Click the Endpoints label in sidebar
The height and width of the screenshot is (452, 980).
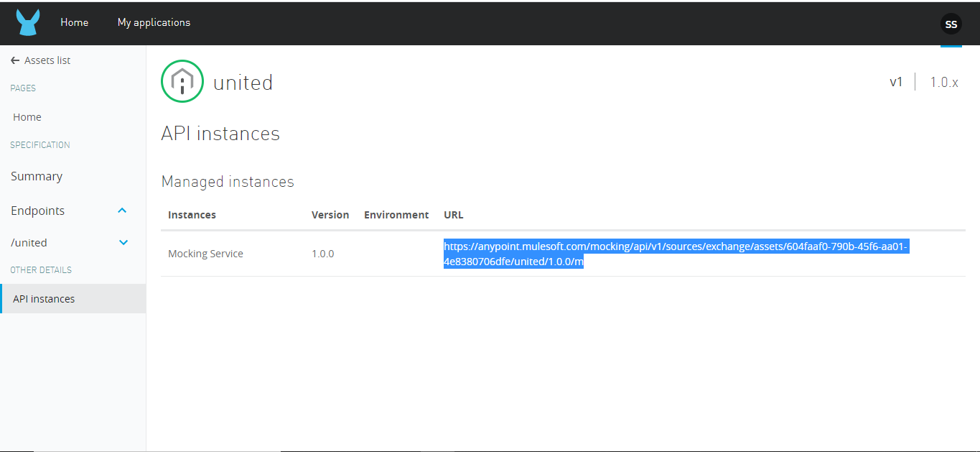(x=37, y=211)
